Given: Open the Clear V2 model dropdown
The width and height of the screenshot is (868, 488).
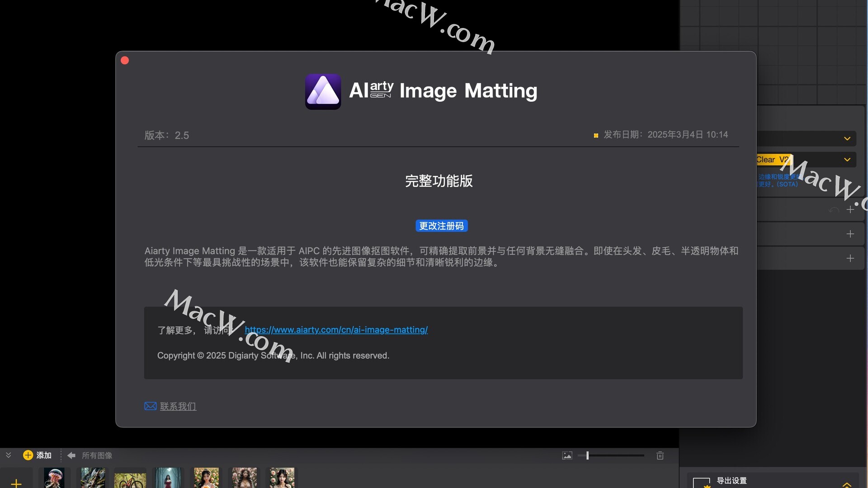Looking at the screenshot, I should click(x=807, y=160).
